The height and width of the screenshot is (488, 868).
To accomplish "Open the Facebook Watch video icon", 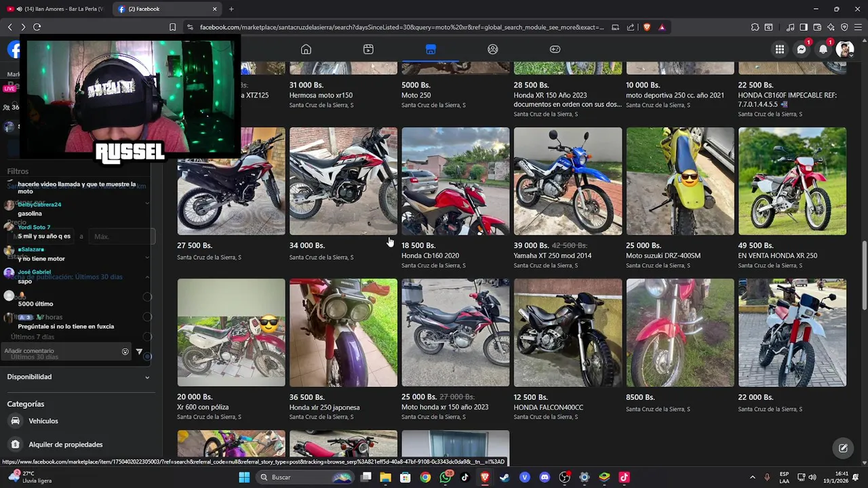I will click(x=368, y=49).
